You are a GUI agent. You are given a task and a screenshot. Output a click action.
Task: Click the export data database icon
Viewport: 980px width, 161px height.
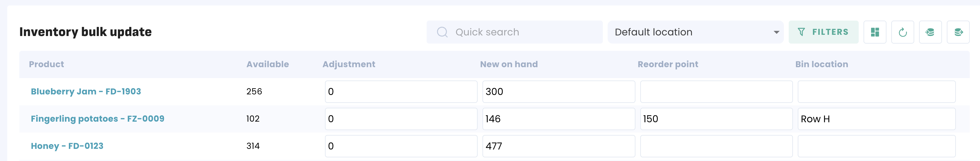coord(958,32)
